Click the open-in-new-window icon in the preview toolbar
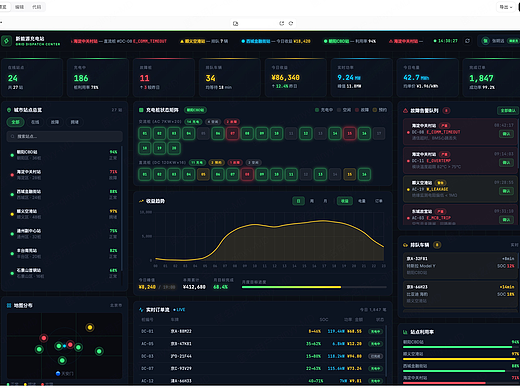Image resolution: width=520 pixels, height=390 pixels. pos(236,23)
